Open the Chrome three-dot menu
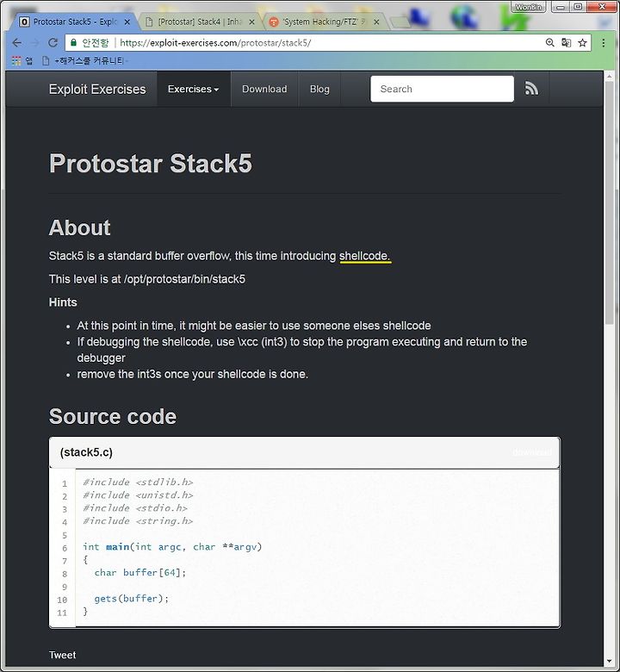 [604, 43]
